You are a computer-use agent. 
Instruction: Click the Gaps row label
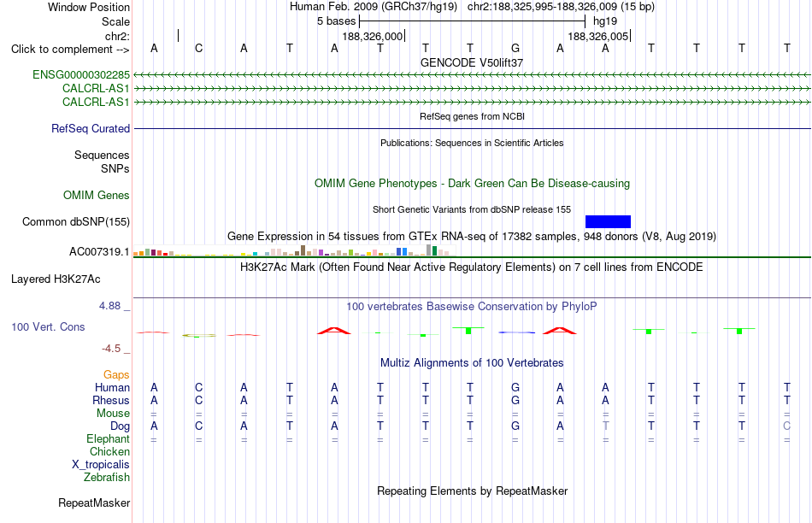point(116,374)
